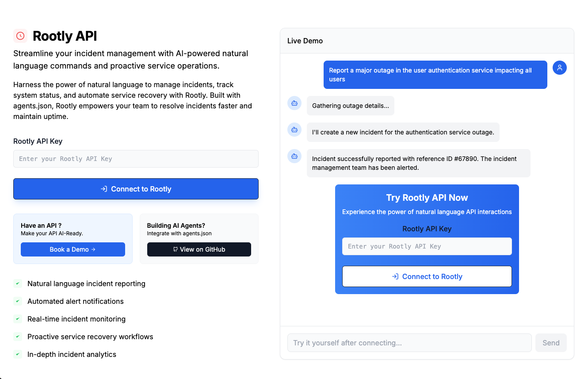Click the bot icon beside the incident creation message

tap(294, 130)
